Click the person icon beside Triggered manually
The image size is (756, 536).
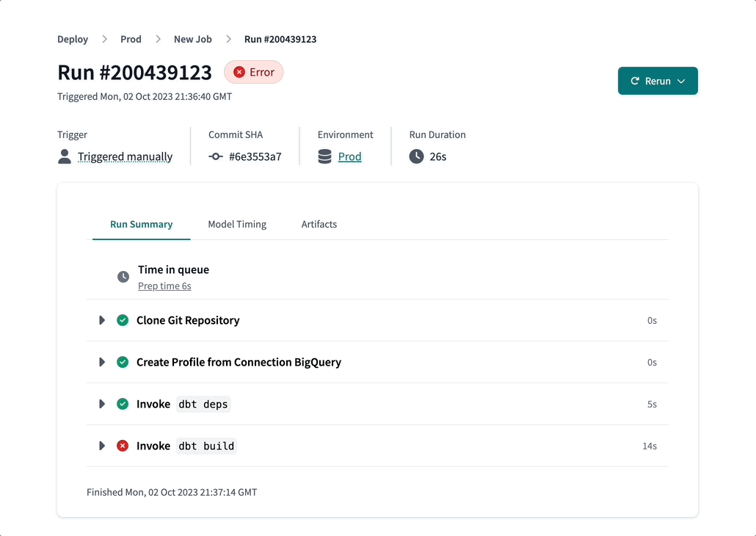pos(65,156)
